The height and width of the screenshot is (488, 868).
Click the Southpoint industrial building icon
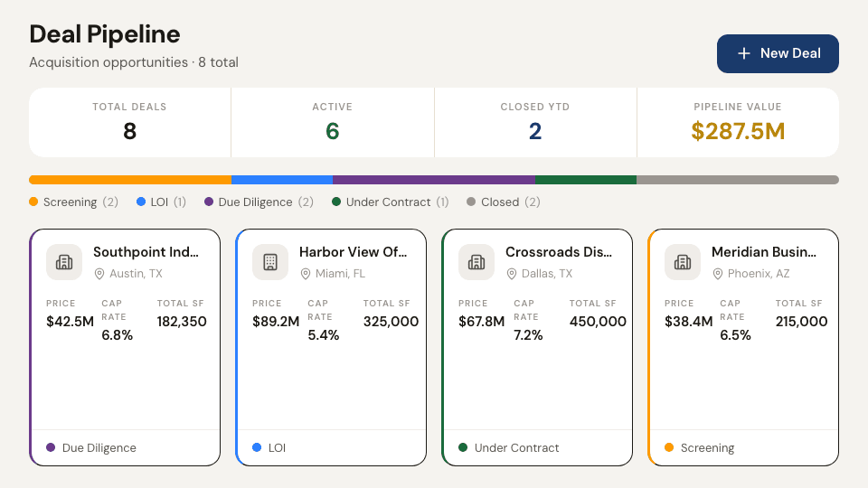click(x=64, y=262)
